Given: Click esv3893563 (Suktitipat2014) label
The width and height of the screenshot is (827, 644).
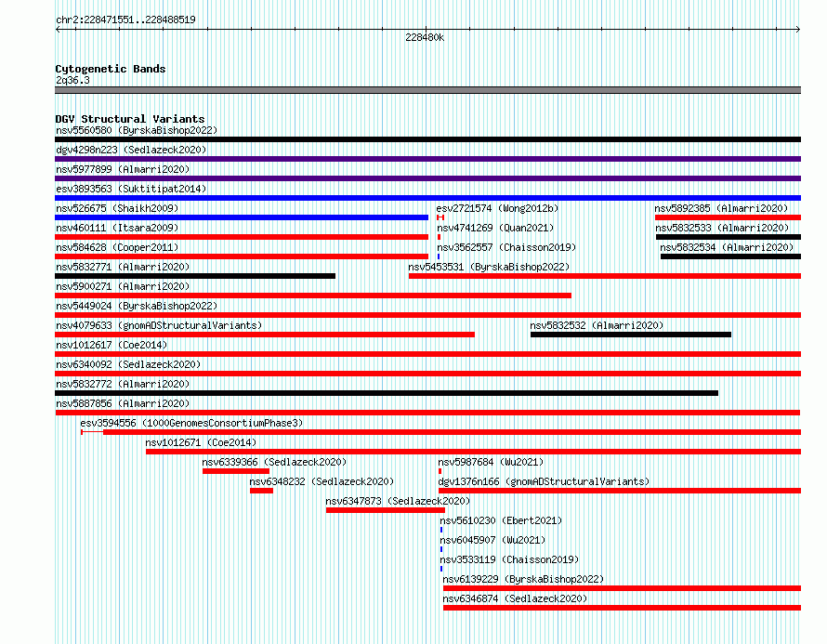Looking at the screenshot, I should [131, 189].
